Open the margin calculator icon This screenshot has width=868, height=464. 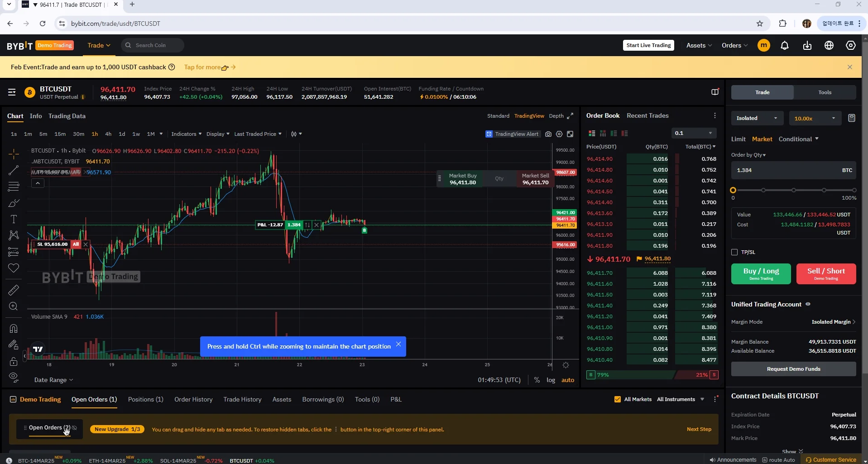click(852, 118)
